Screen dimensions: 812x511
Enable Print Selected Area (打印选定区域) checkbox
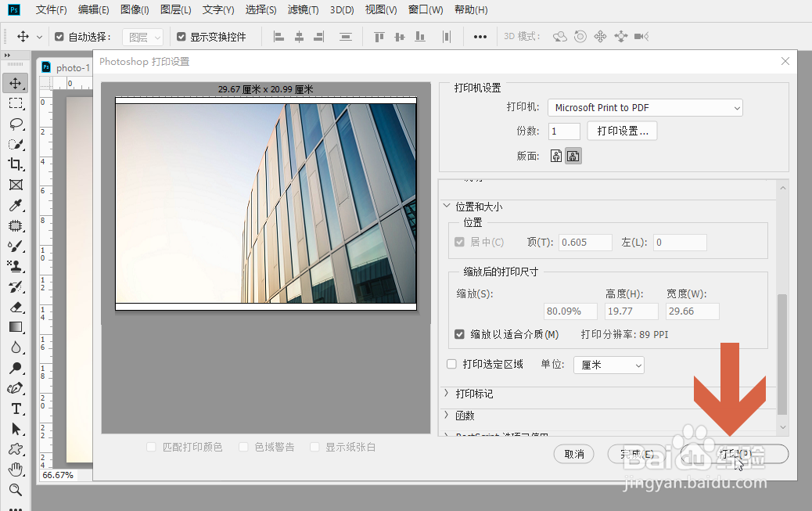[451, 364]
